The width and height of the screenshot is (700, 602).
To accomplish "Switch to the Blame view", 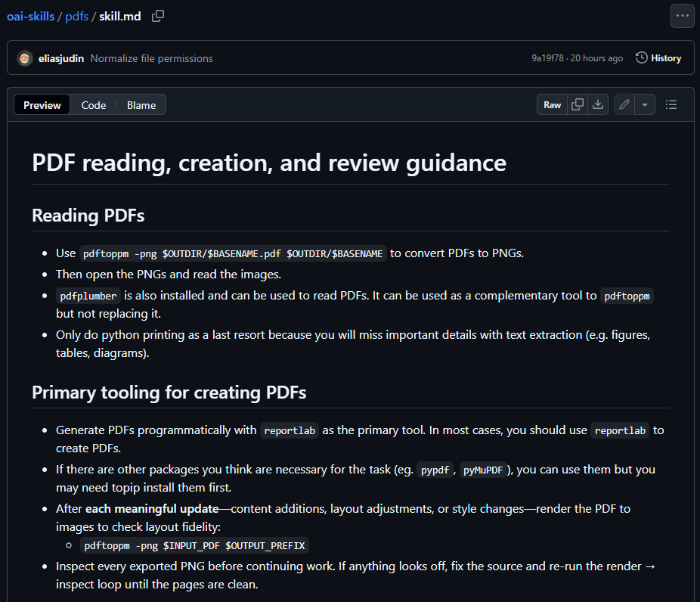I will [x=141, y=105].
